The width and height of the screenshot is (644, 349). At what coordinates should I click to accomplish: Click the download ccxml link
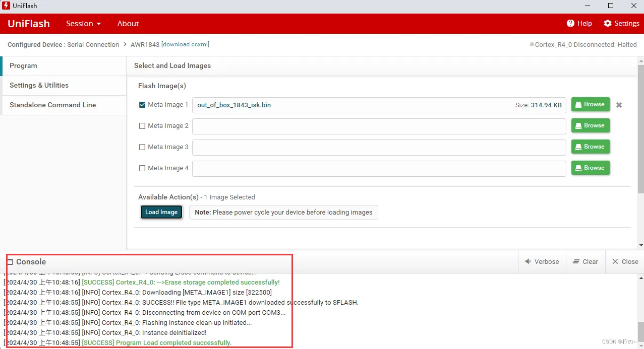pos(185,44)
